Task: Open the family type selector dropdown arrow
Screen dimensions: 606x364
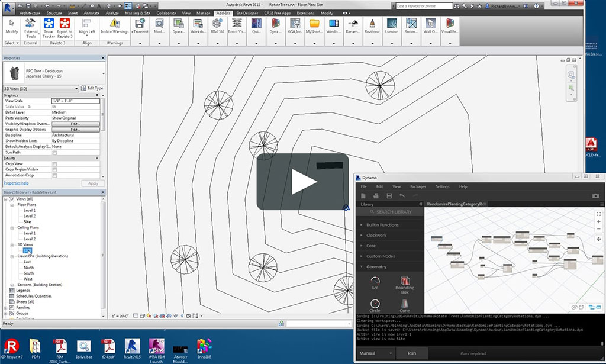Action: (103, 73)
